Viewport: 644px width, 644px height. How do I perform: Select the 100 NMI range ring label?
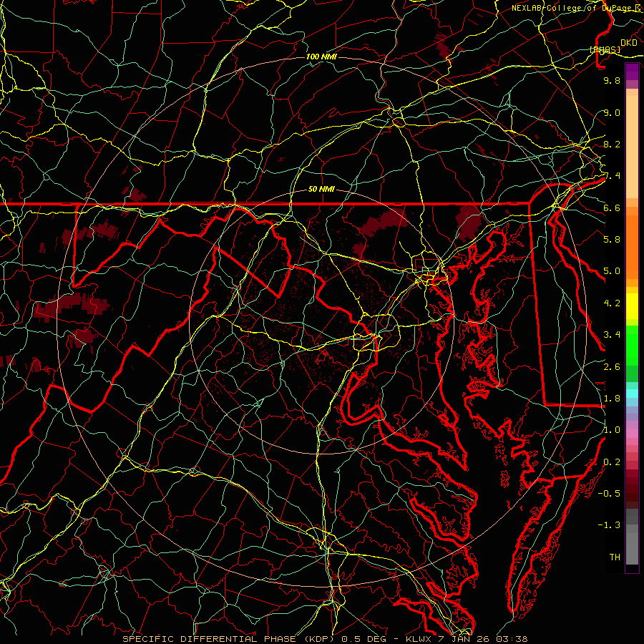[321, 57]
